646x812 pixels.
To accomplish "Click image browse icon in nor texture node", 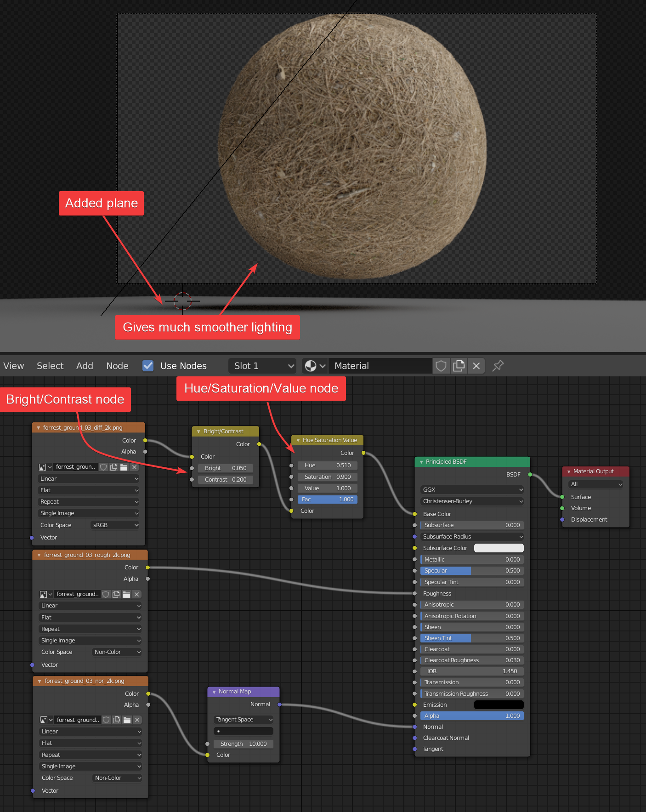I will point(46,720).
